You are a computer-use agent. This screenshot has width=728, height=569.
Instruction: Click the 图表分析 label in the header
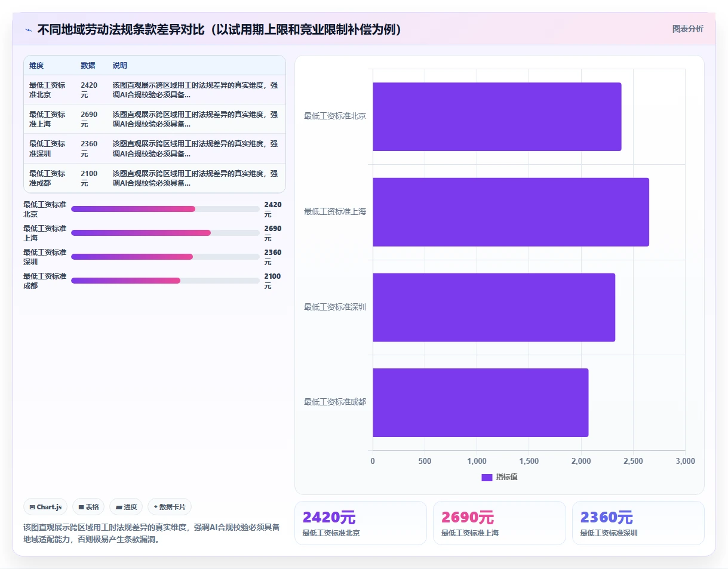tap(687, 29)
